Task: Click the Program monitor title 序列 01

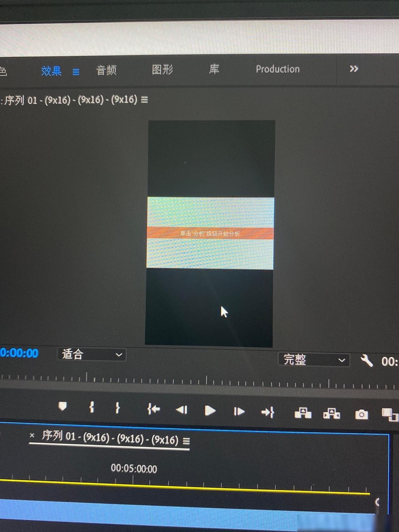Action: (71, 100)
